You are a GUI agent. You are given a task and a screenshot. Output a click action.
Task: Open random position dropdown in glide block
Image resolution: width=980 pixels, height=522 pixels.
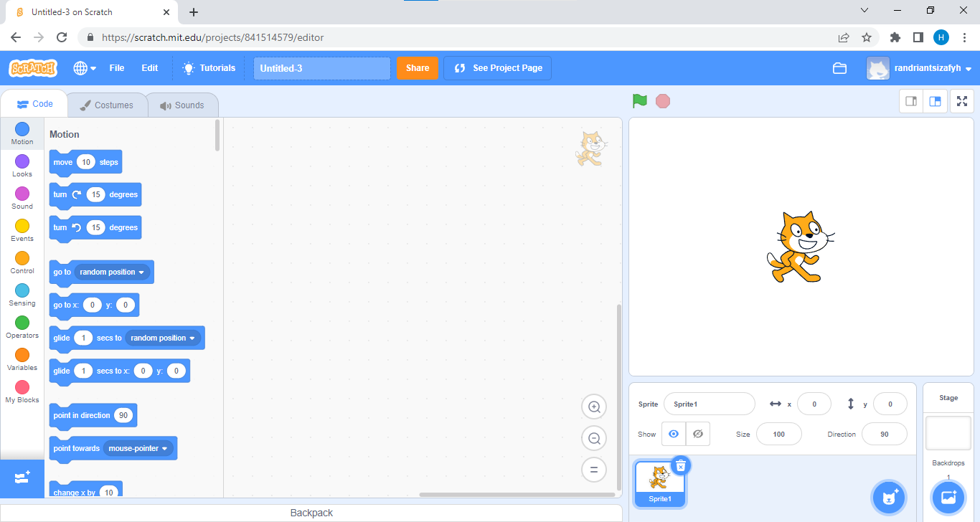pyautogui.click(x=163, y=338)
